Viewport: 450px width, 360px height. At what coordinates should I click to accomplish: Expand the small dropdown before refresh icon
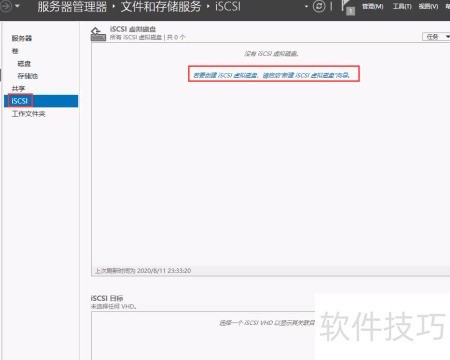tap(306, 6)
